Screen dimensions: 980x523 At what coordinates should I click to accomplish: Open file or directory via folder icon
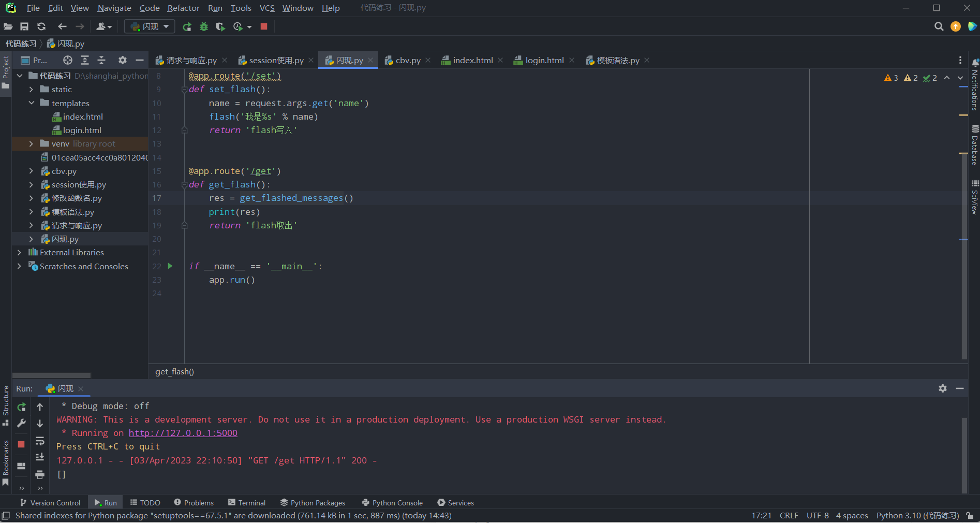[x=8, y=26]
